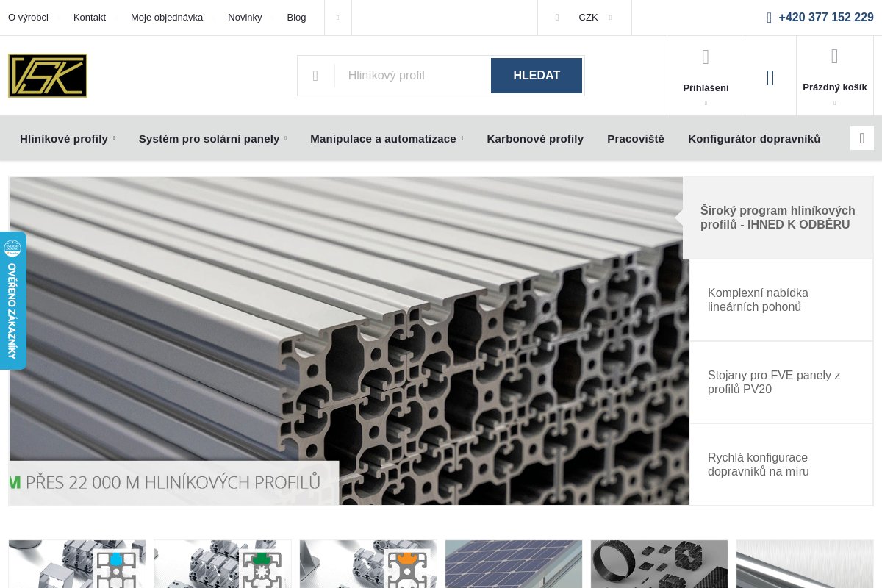This screenshot has width=882, height=588.
Task: Open the icon between login and cart
Action: pos(770,78)
